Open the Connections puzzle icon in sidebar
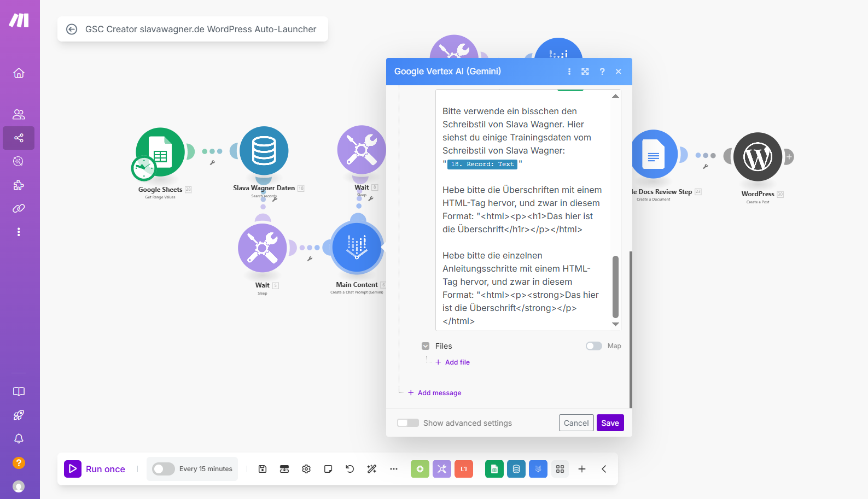The image size is (868, 499). pos(19,185)
